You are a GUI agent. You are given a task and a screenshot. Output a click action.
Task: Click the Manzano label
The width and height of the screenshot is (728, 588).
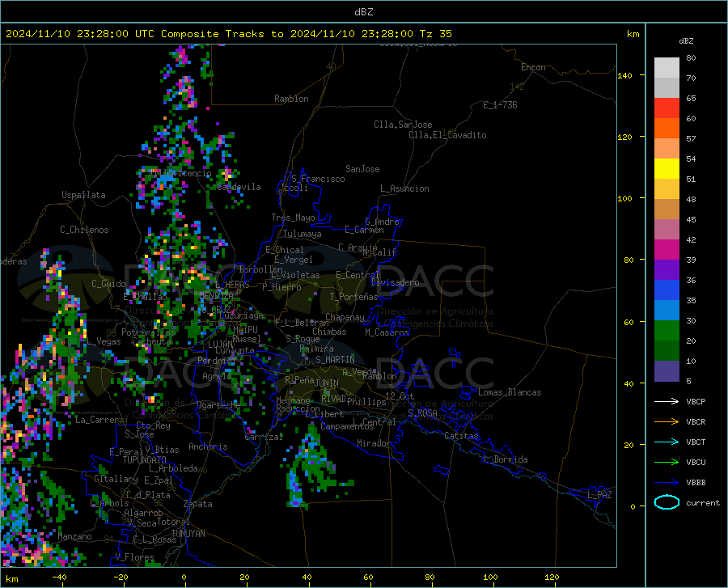click(74, 536)
